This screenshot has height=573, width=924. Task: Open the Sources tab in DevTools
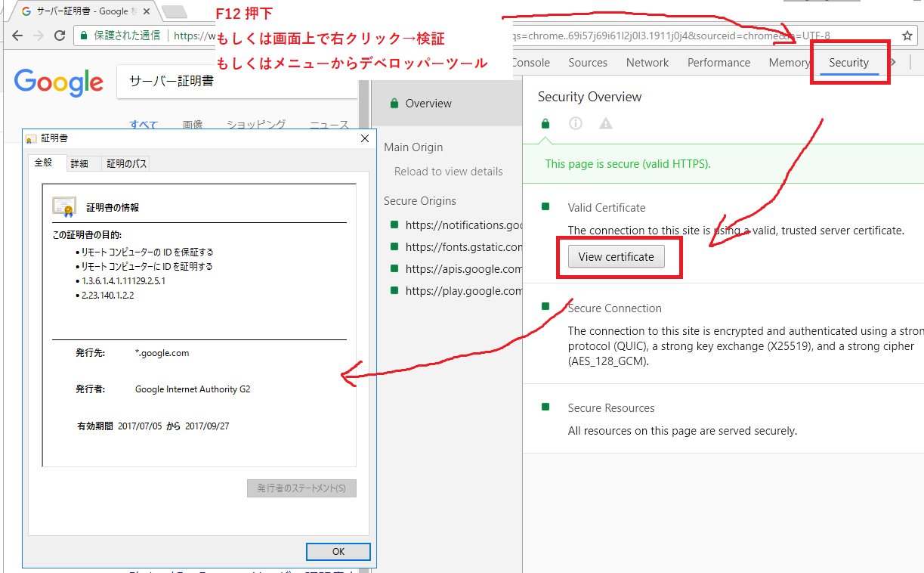(x=588, y=63)
